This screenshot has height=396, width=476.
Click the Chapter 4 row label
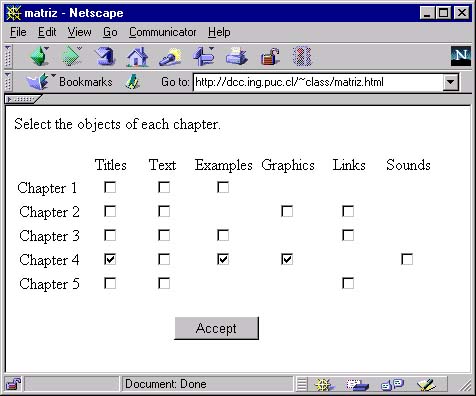tap(49, 260)
